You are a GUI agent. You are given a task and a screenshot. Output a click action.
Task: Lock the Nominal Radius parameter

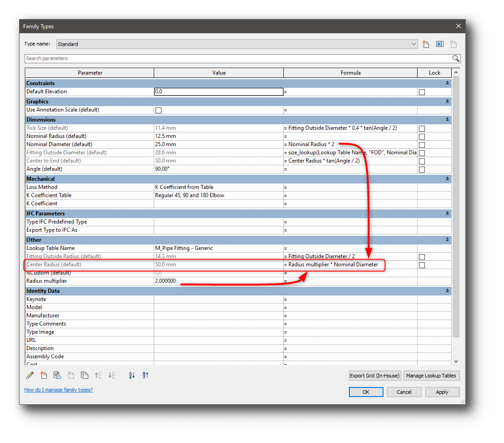coord(422,136)
